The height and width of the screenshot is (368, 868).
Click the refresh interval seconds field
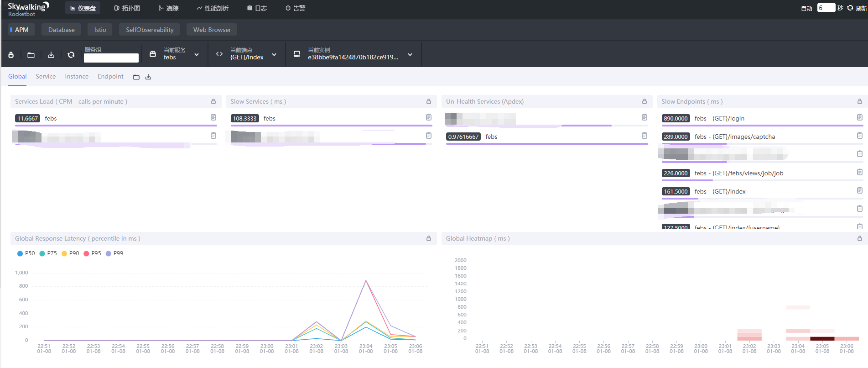[x=826, y=8]
